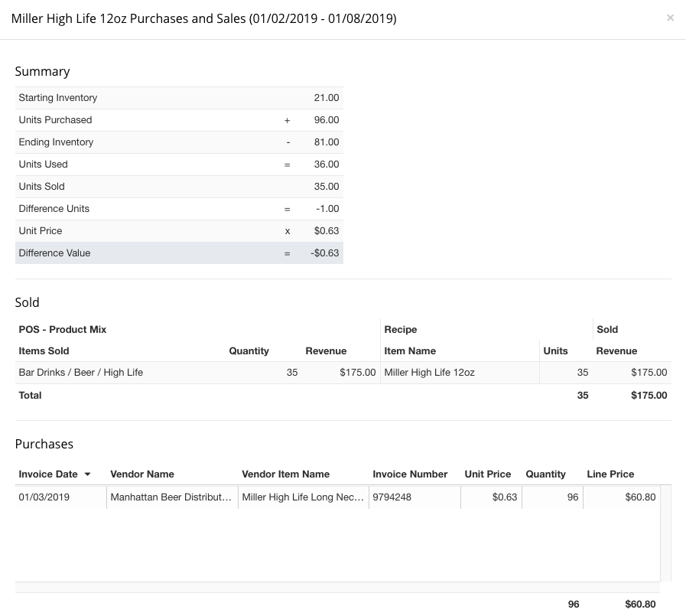Screen dimensions: 686x616
Task: Sort purchases by Quantity header
Action: [545, 474]
